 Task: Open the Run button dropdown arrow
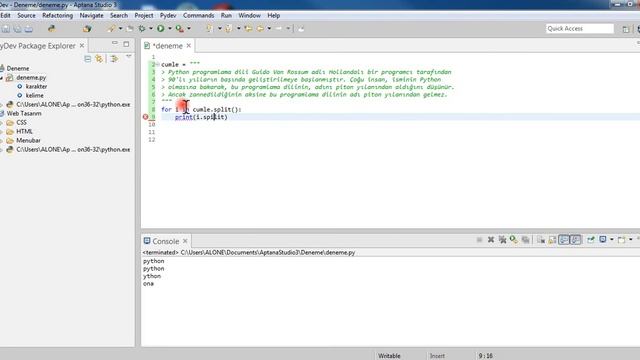click(170, 29)
